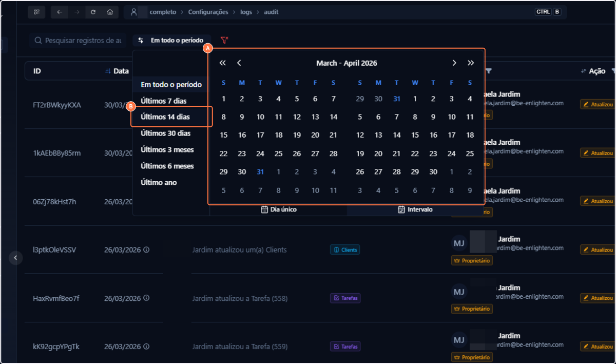
Task: Select the 'Últimos 14 dias' period option
Action: (x=165, y=117)
